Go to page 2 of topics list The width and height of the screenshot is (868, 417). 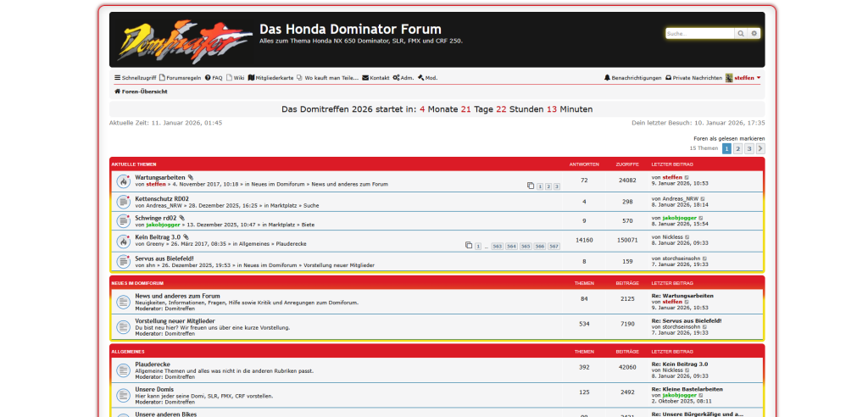point(737,148)
